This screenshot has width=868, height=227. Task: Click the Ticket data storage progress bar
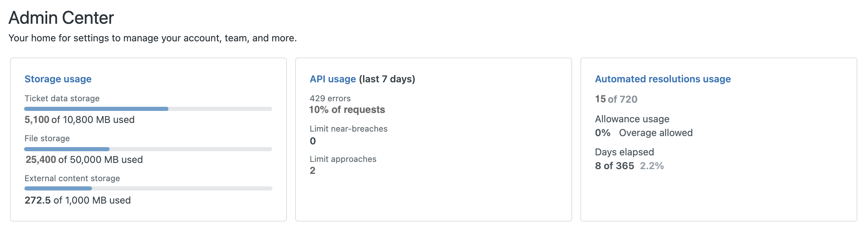coord(148,109)
